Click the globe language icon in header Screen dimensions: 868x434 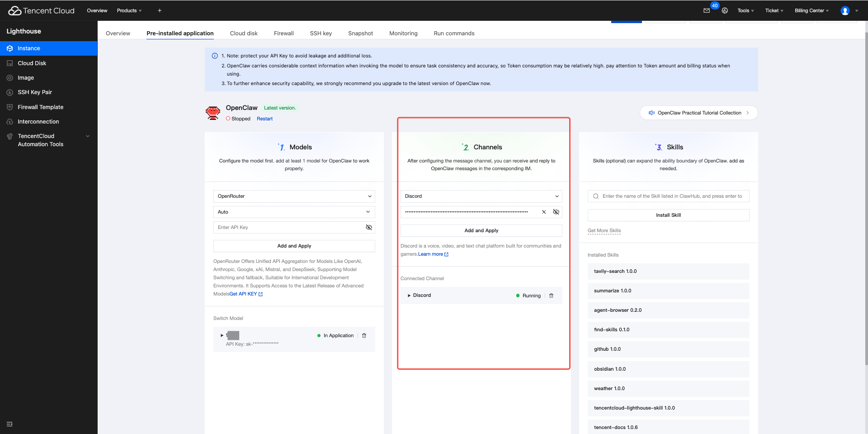[725, 10]
